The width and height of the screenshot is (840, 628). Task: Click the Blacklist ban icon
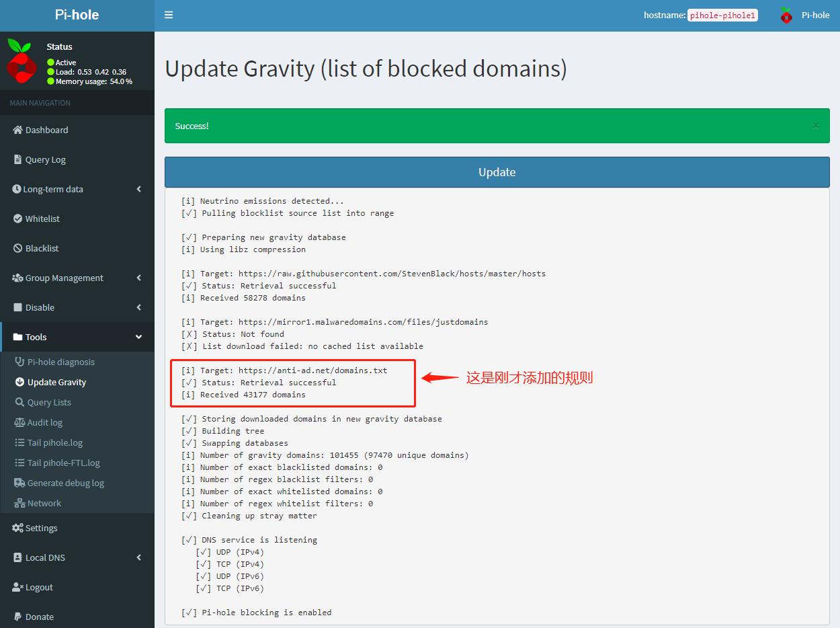click(x=18, y=248)
